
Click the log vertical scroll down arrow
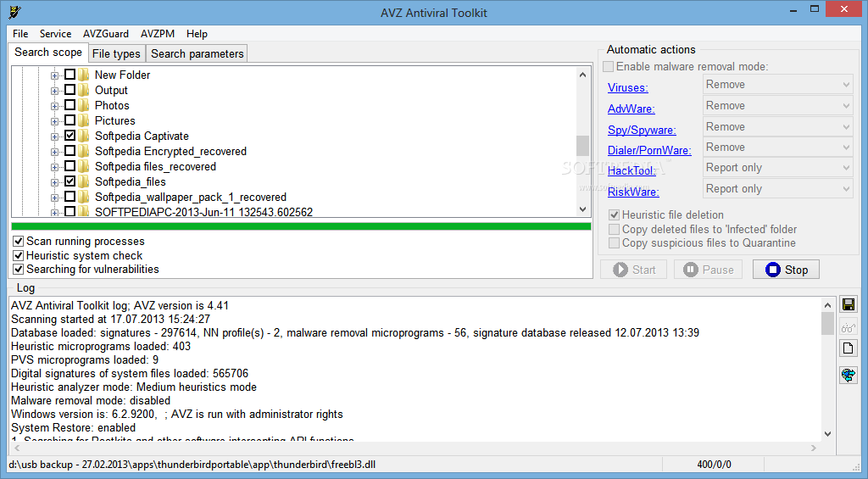click(827, 434)
